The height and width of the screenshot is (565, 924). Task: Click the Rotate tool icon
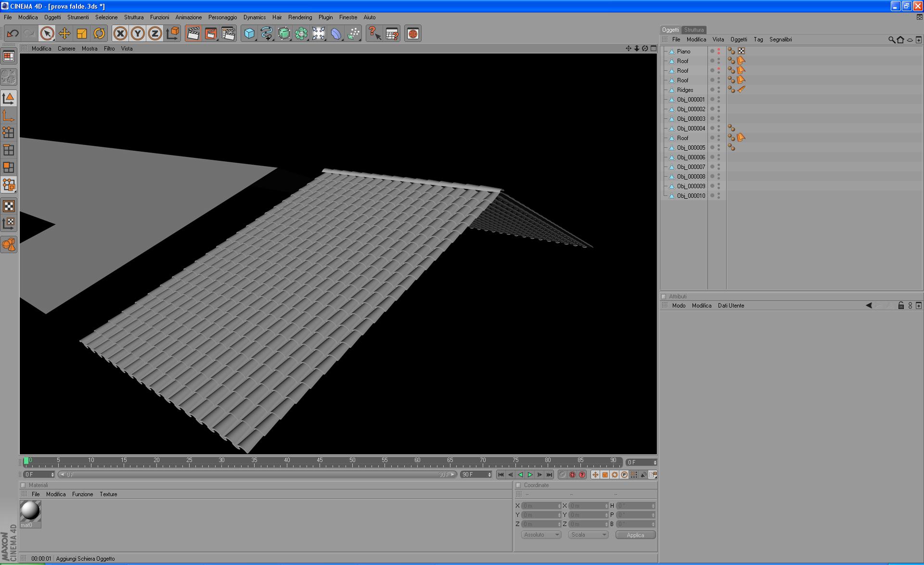99,33
